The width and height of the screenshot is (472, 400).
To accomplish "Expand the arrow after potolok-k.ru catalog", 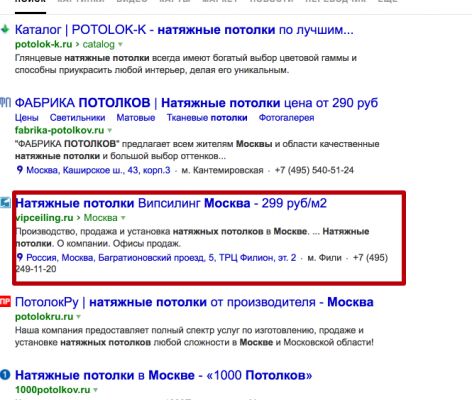I will pyautogui.click(x=120, y=44).
